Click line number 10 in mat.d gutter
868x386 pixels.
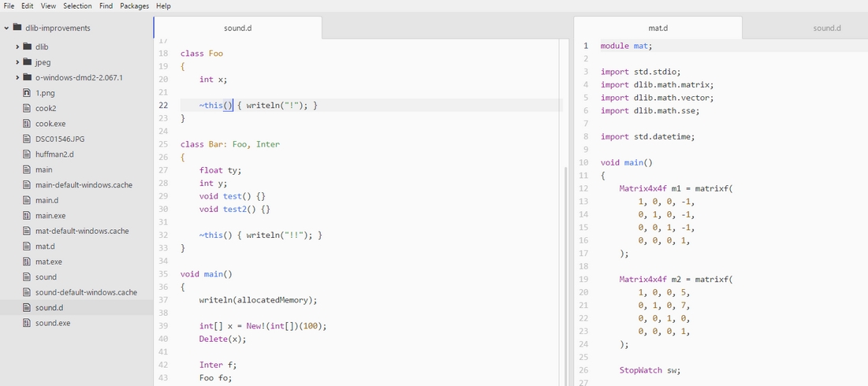(583, 162)
